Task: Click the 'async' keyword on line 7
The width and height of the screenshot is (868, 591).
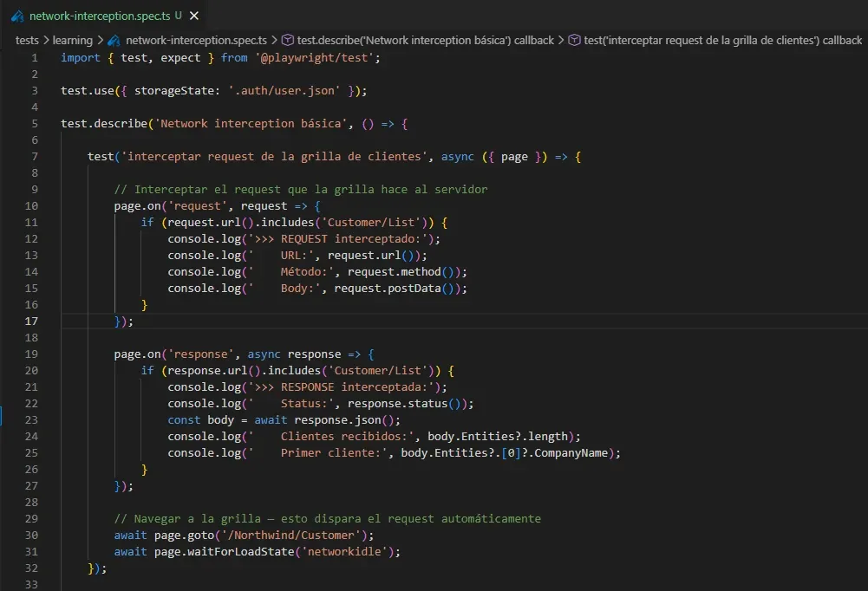Action: [x=457, y=157]
